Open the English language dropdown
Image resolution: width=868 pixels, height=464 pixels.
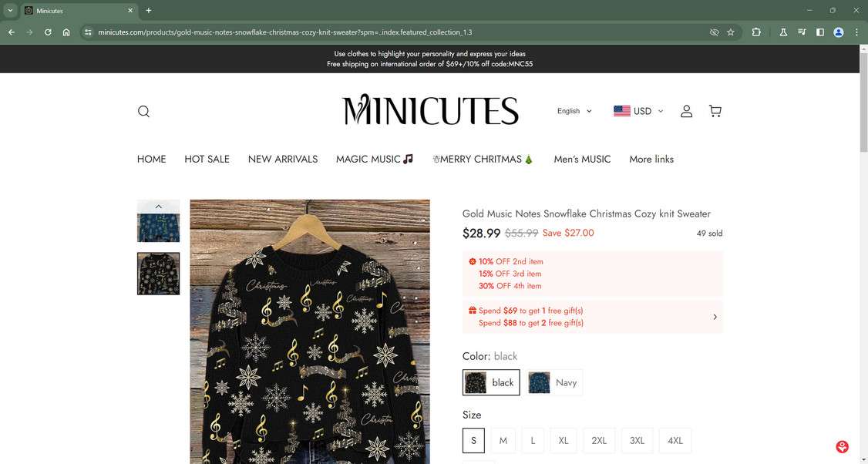(x=574, y=111)
